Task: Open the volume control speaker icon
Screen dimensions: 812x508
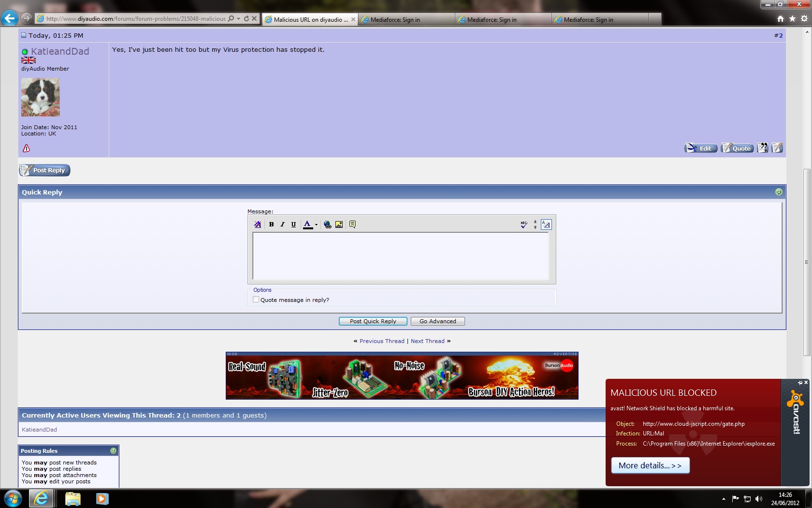Action: point(759,499)
